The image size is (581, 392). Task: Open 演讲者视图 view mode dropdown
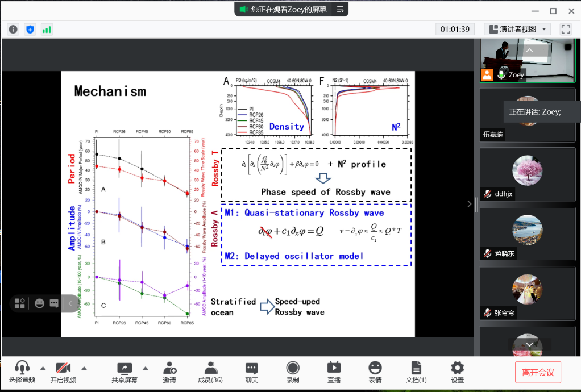(x=517, y=29)
